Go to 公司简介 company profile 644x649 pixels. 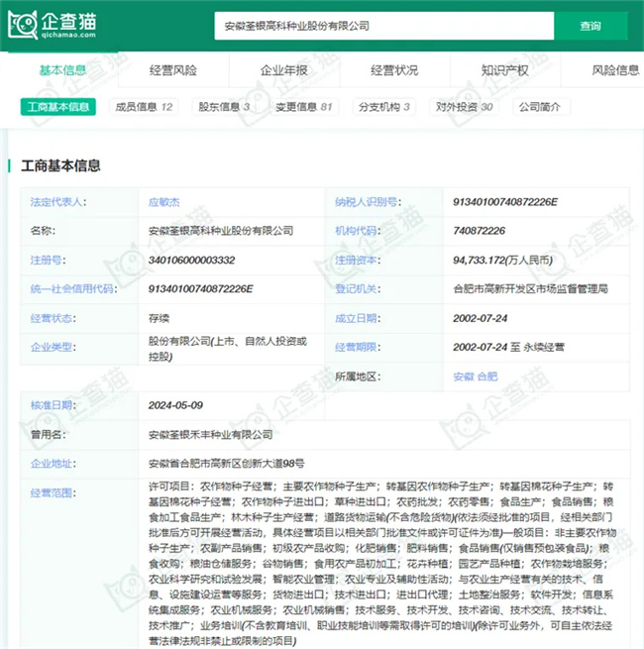click(539, 107)
